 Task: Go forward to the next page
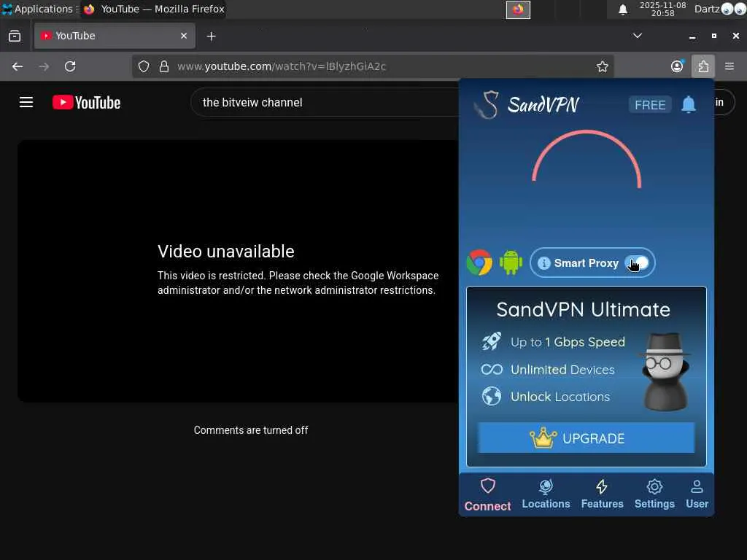[44, 66]
